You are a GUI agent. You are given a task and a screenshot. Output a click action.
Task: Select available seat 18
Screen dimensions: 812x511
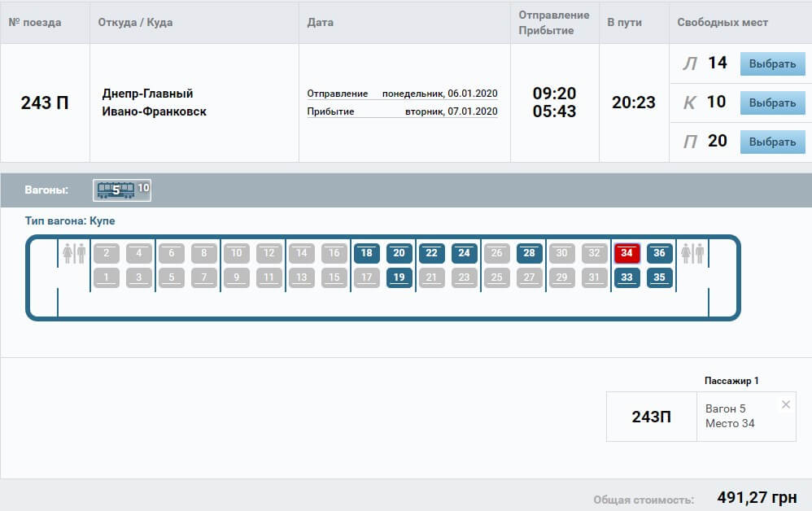[x=366, y=253]
